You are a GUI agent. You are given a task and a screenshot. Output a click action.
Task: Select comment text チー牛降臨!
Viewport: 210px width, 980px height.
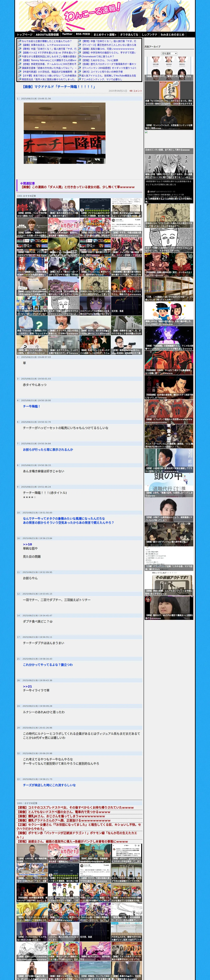pyautogui.click(x=31, y=406)
